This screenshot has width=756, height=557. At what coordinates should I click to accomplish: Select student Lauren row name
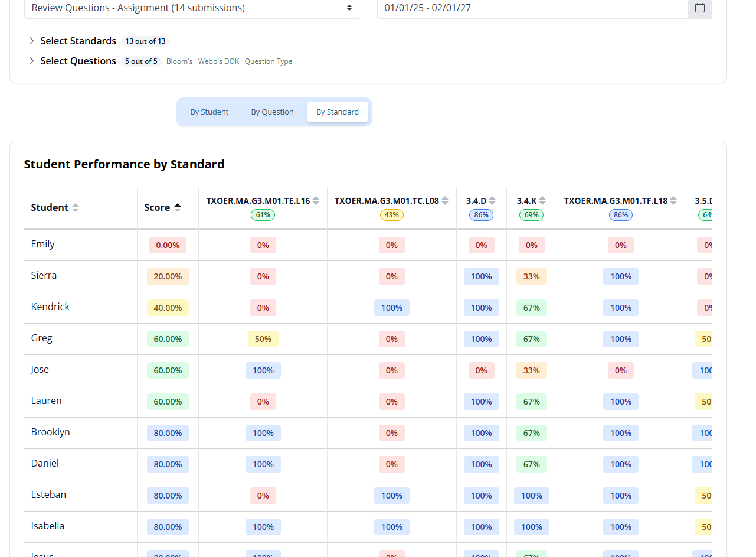click(47, 400)
